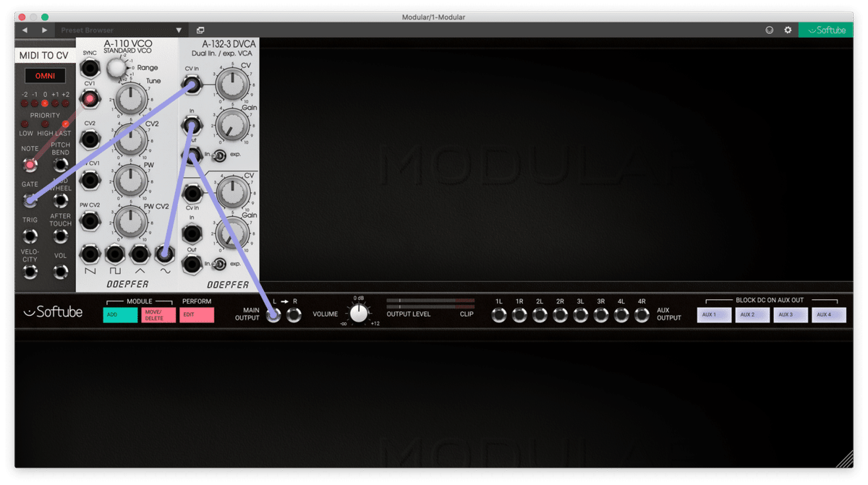
Task: Click lower Cv In jack on the DVCA
Action: click(x=192, y=193)
